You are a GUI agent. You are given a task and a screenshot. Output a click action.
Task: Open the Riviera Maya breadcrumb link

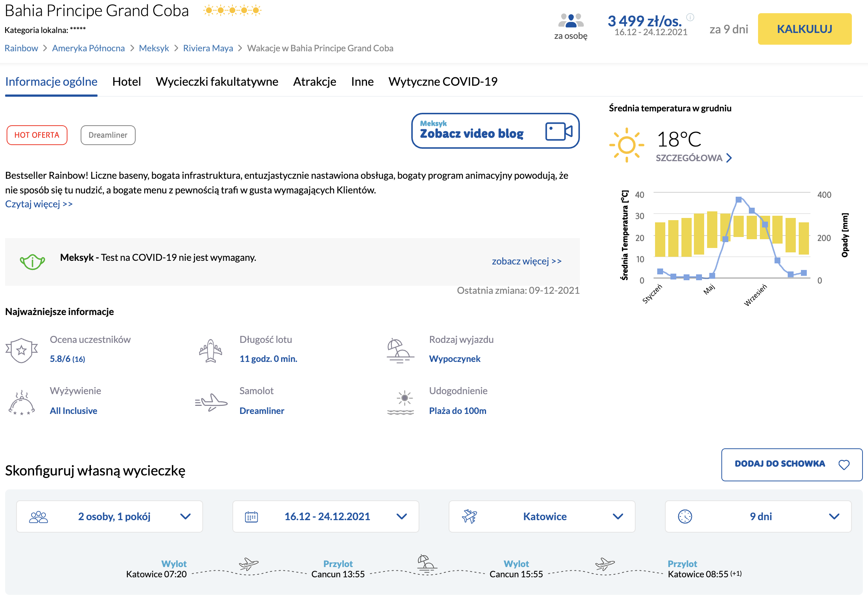207,48
